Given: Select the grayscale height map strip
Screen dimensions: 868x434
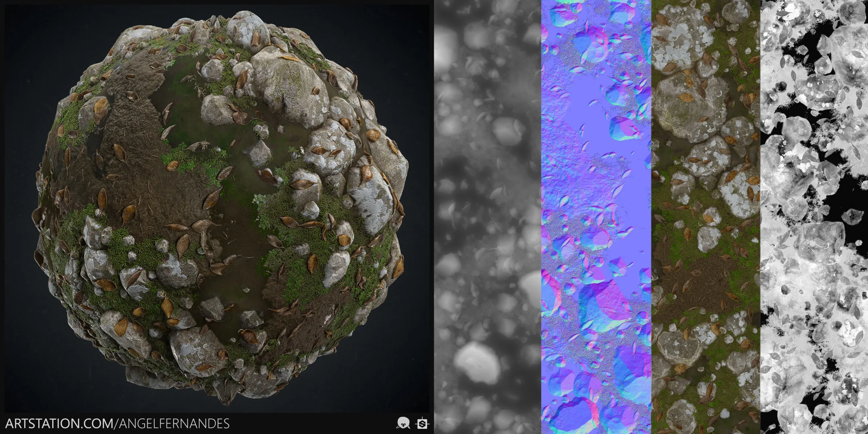Looking at the screenshot, I should point(487,217).
